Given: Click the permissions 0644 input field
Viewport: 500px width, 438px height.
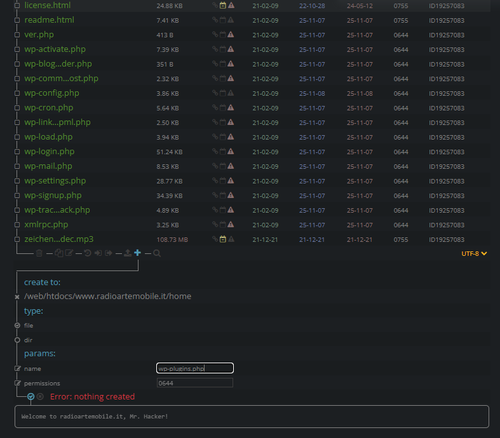Looking at the screenshot, I should point(195,383).
